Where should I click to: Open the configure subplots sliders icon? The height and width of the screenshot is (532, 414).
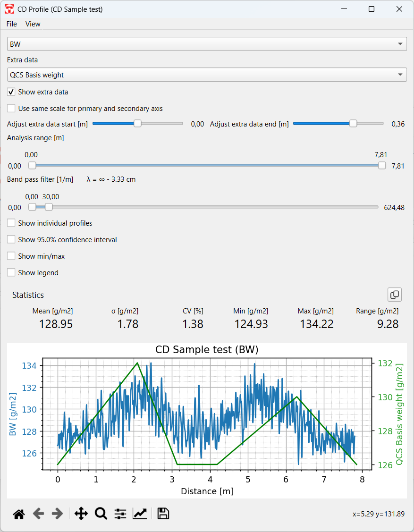pyautogui.click(x=120, y=514)
